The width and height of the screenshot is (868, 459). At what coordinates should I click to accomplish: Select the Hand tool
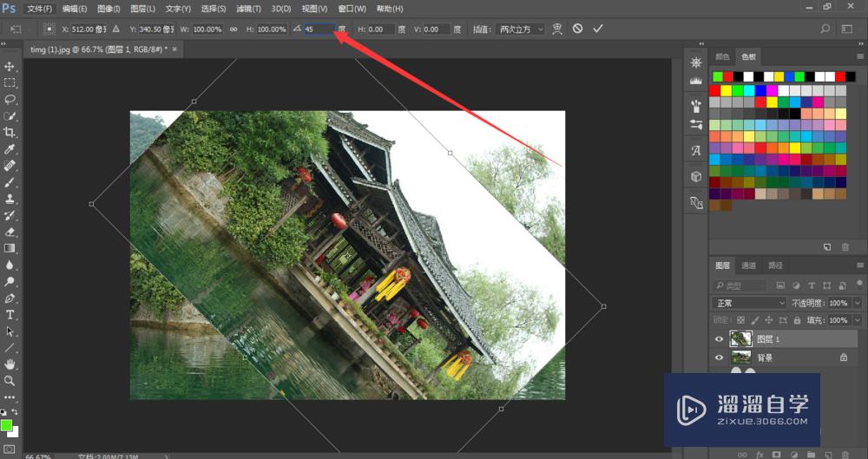pos(10,364)
